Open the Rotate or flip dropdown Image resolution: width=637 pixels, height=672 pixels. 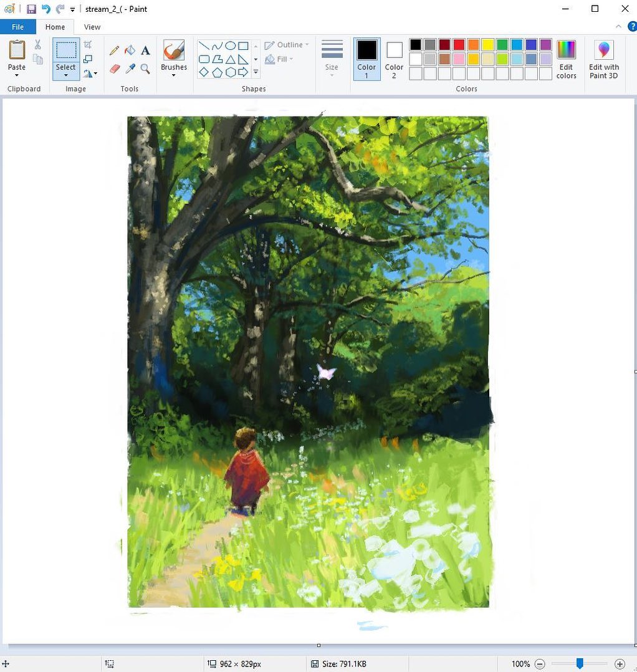tap(90, 74)
